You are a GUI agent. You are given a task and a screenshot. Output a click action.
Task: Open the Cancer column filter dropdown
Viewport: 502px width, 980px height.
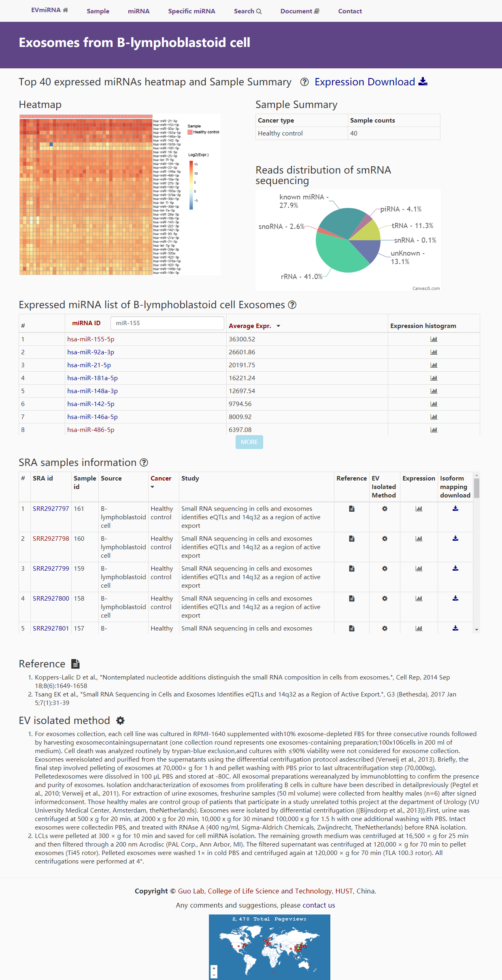click(x=153, y=487)
